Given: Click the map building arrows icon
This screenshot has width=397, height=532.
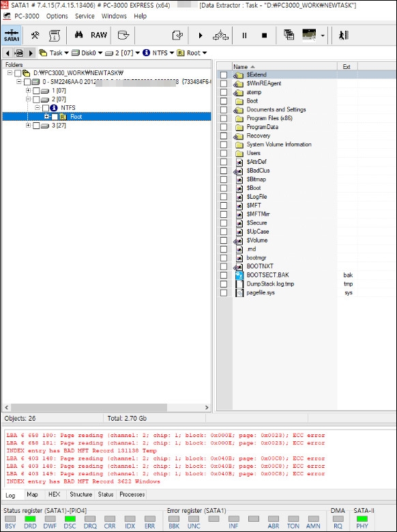Looking at the screenshot, I should [220, 35].
